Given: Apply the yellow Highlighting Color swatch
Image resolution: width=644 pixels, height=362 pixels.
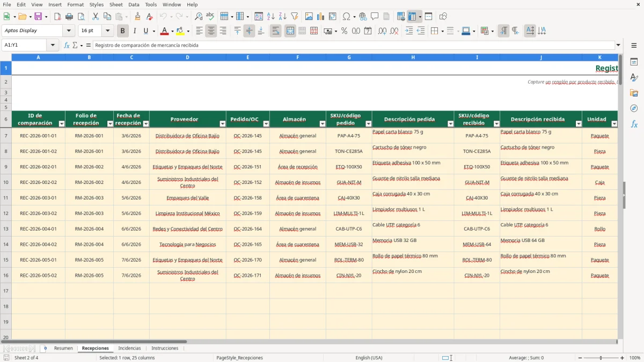Looking at the screenshot, I should click(x=180, y=31).
